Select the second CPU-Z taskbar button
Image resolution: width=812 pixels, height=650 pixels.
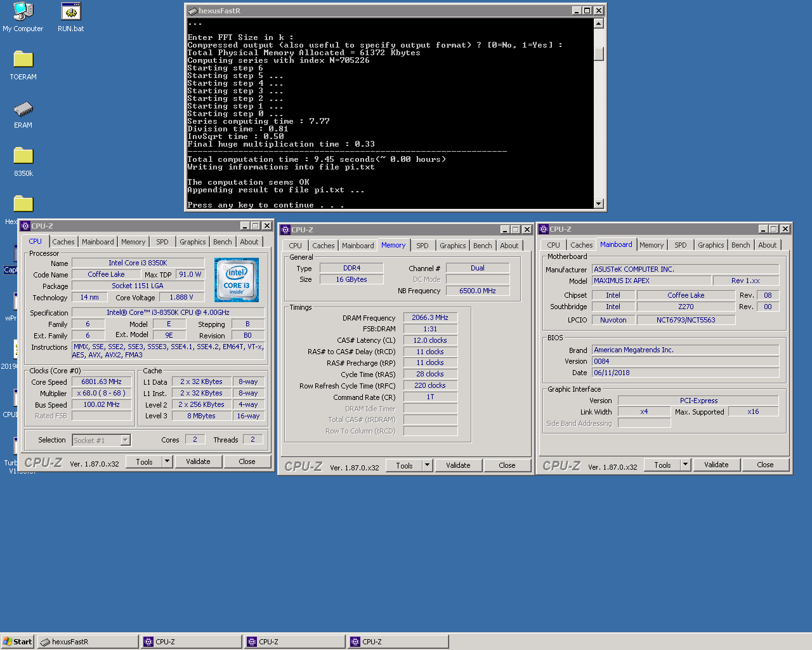[x=295, y=642]
